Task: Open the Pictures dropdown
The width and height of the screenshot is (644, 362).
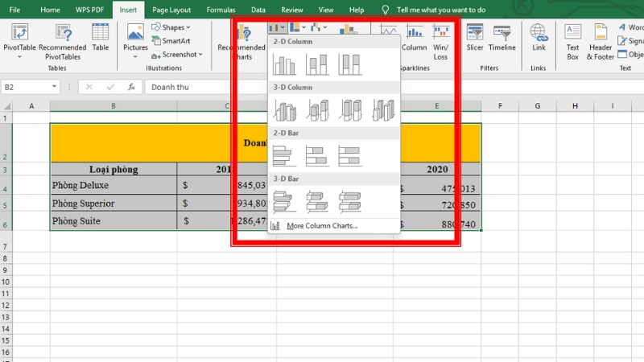Action: coord(135,39)
